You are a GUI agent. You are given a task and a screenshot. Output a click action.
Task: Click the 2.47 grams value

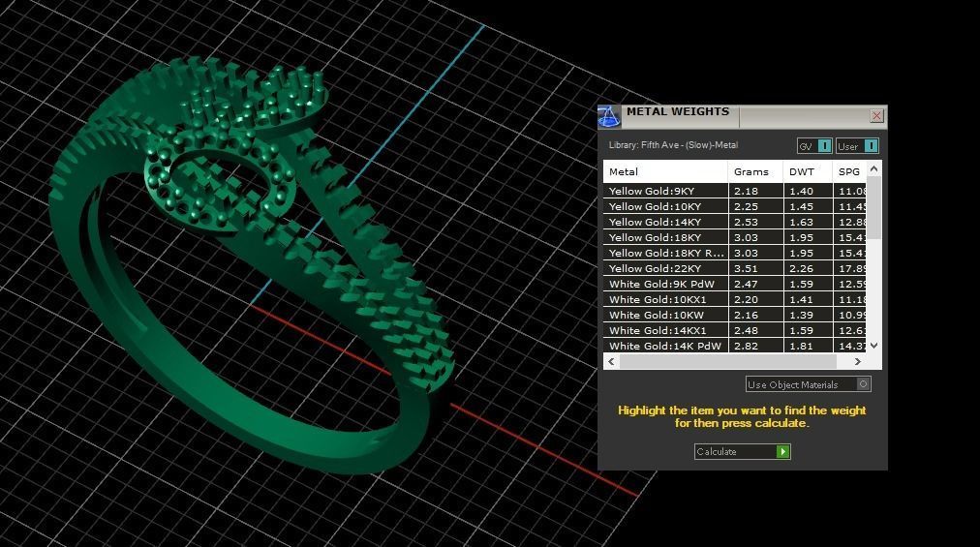point(746,284)
